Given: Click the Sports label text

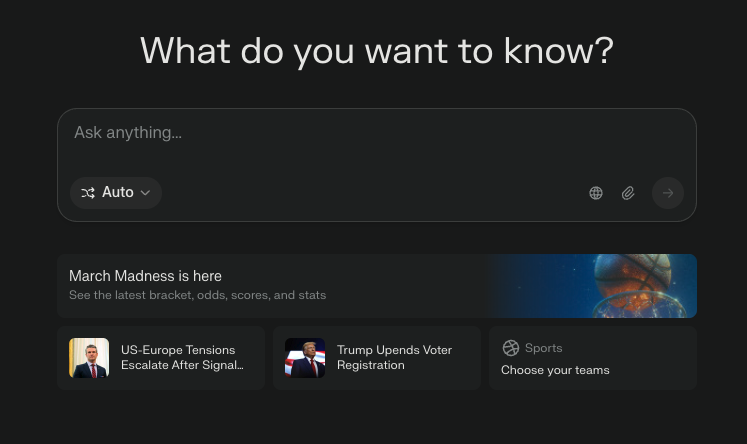Looking at the screenshot, I should [x=544, y=348].
